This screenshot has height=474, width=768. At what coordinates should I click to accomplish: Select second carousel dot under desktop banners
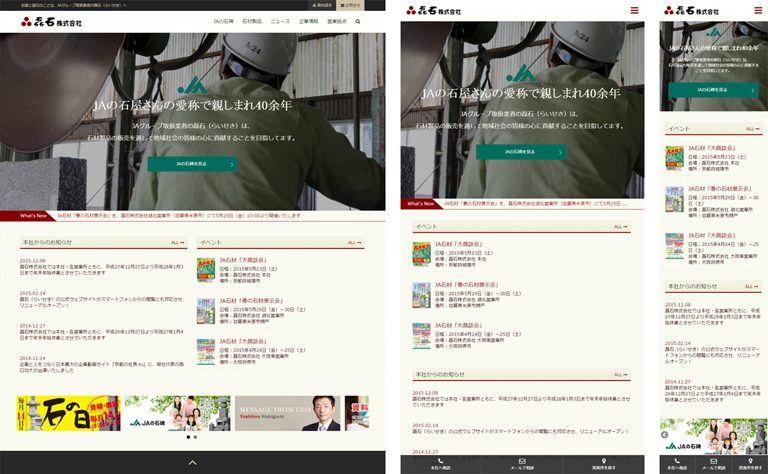(195, 437)
